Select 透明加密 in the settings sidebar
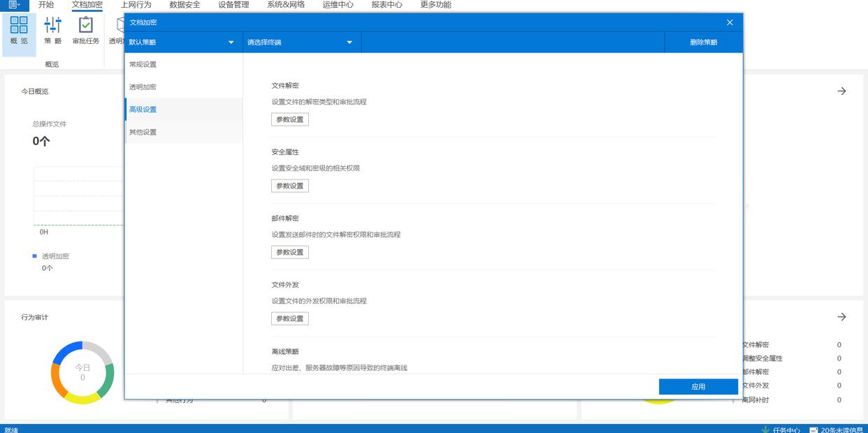Viewport: 868px width, 433px height. tap(143, 87)
